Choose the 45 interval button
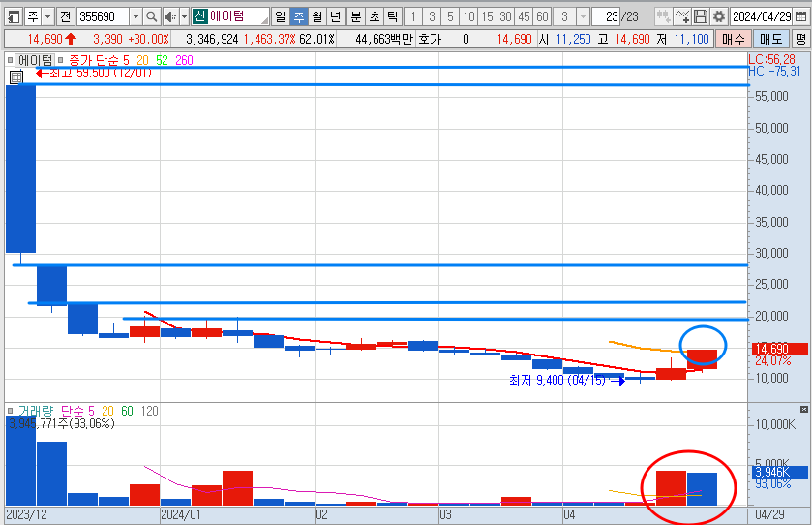Image resolution: width=812 pixels, height=525 pixels. 524,17
